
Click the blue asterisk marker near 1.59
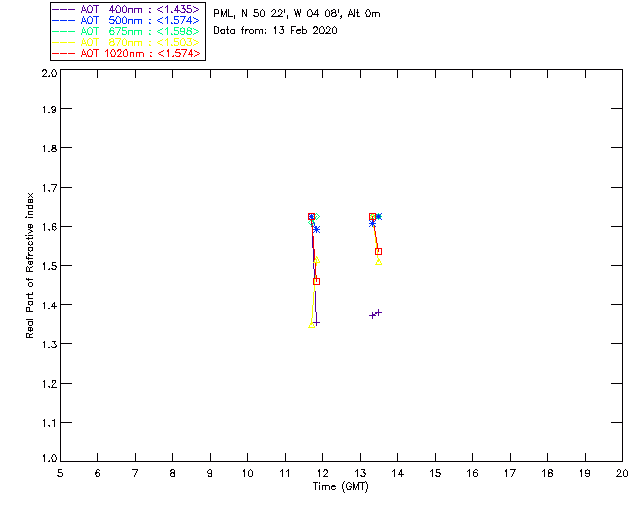point(316,230)
